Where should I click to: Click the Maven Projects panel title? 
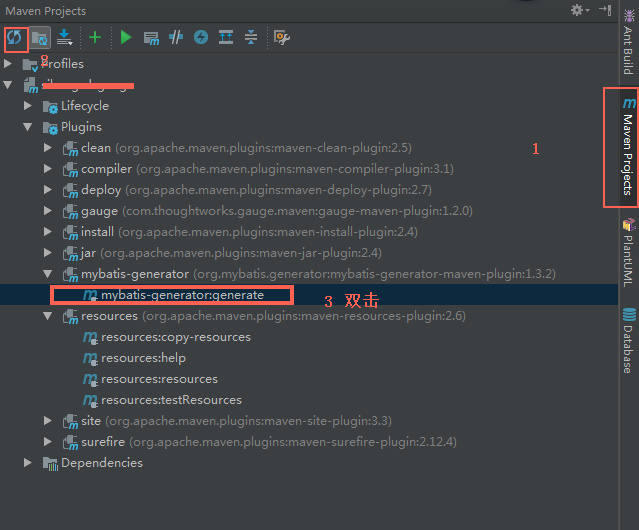pos(46,11)
